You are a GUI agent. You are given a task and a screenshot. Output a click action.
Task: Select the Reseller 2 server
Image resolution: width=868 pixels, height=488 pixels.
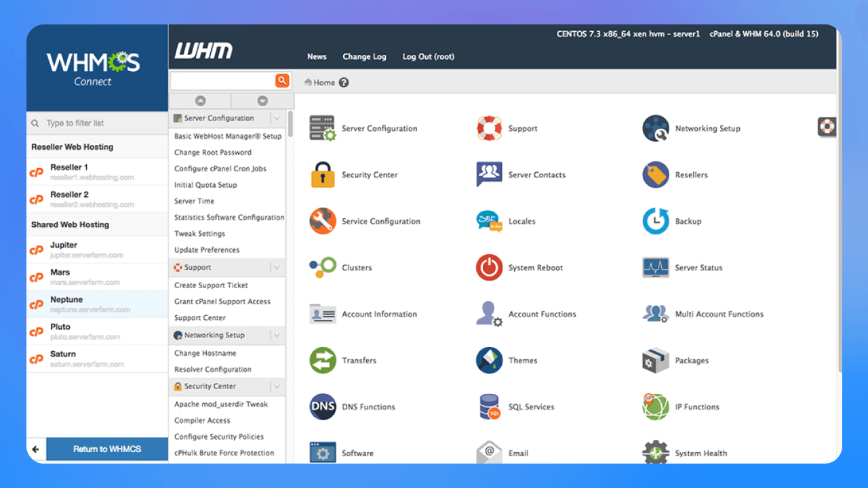pyautogui.click(x=97, y=199)
